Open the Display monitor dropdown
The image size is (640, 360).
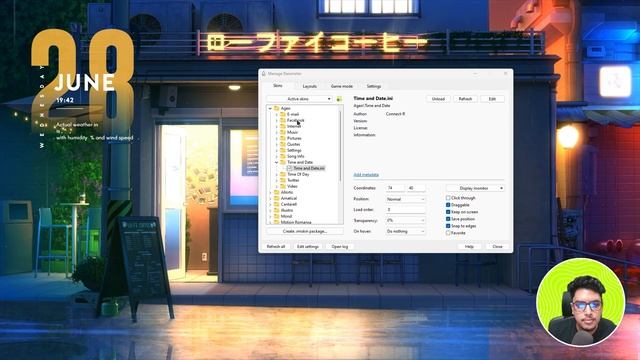(x=475, y=188)
